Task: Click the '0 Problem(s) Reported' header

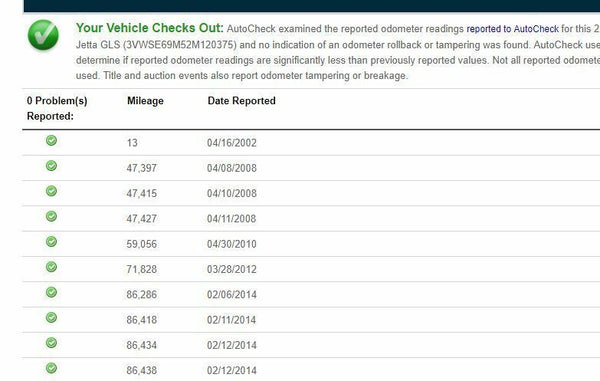Action: (x=57, y=108)
